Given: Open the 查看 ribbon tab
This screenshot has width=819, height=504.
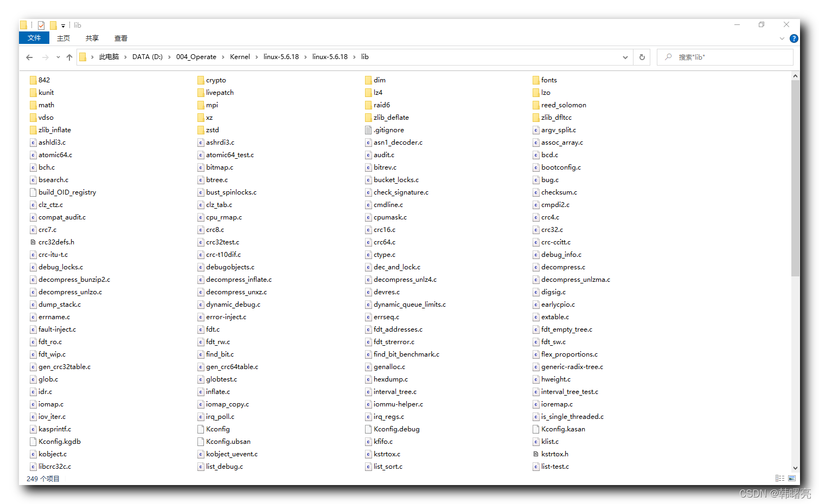Looking at the screenshot, I should tap(121, 38).
